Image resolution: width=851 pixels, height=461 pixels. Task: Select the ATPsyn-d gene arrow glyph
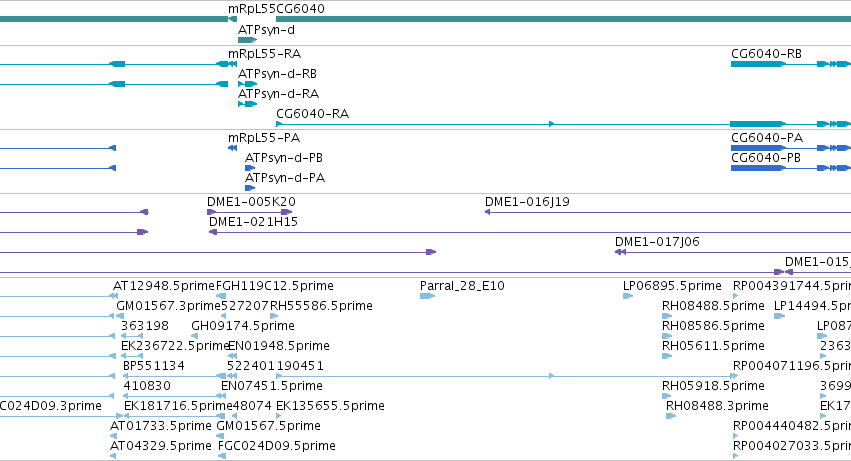point(247,40)
